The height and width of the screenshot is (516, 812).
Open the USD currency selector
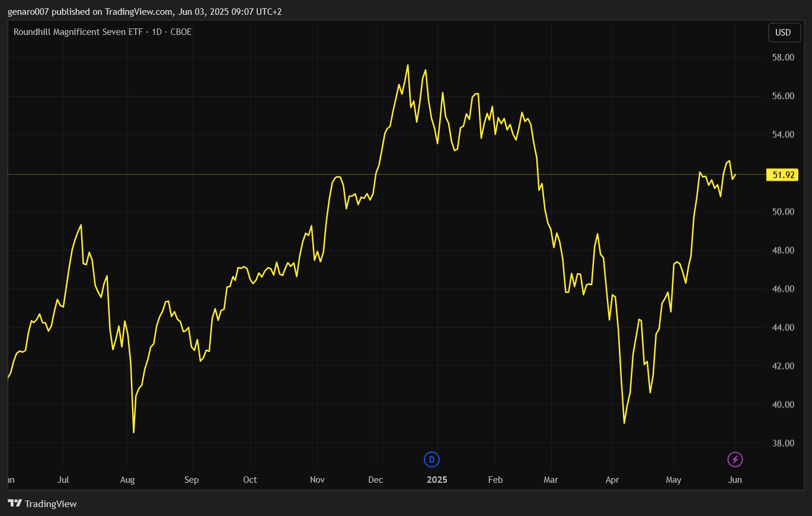tap(784, 33)
